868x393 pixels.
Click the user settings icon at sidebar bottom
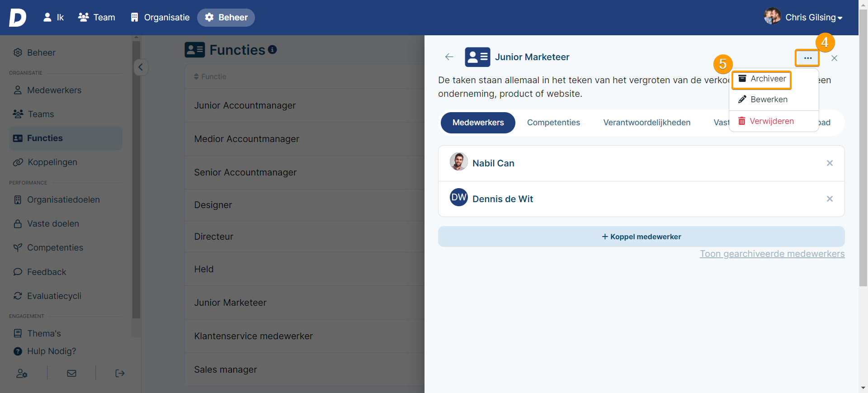pyautogui.click(x=22, y=373)
